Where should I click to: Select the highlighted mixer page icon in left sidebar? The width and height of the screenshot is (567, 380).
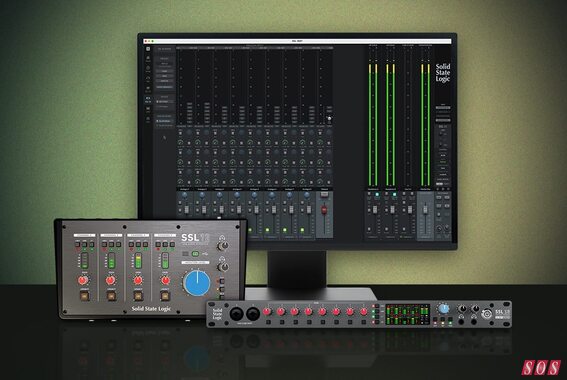click(148, 99)
